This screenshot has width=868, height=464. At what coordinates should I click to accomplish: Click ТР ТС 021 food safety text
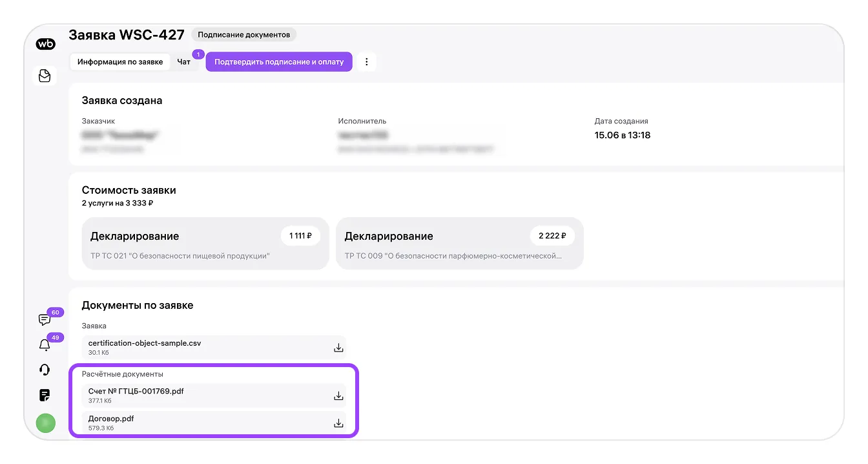coord(180,256)
